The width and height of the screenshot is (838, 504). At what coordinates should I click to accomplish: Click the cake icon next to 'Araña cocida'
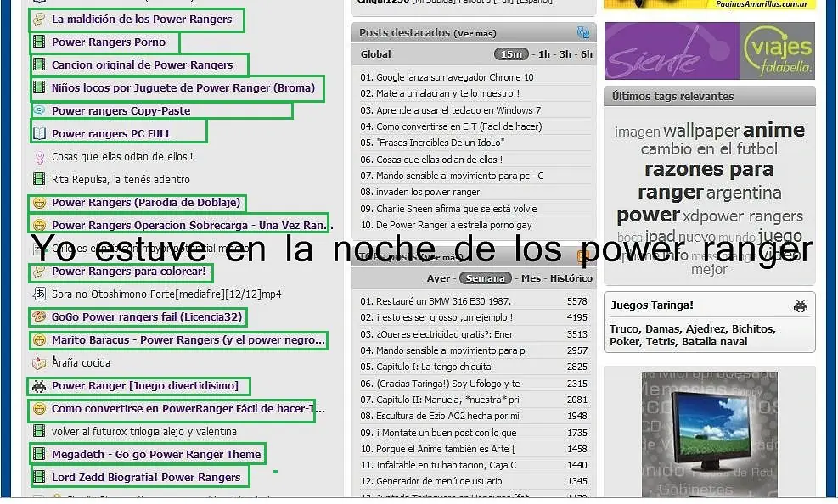(x=39, y=363)
